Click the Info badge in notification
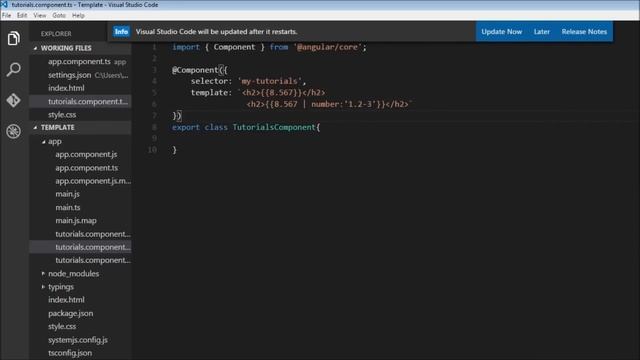 tap(121, 32)
